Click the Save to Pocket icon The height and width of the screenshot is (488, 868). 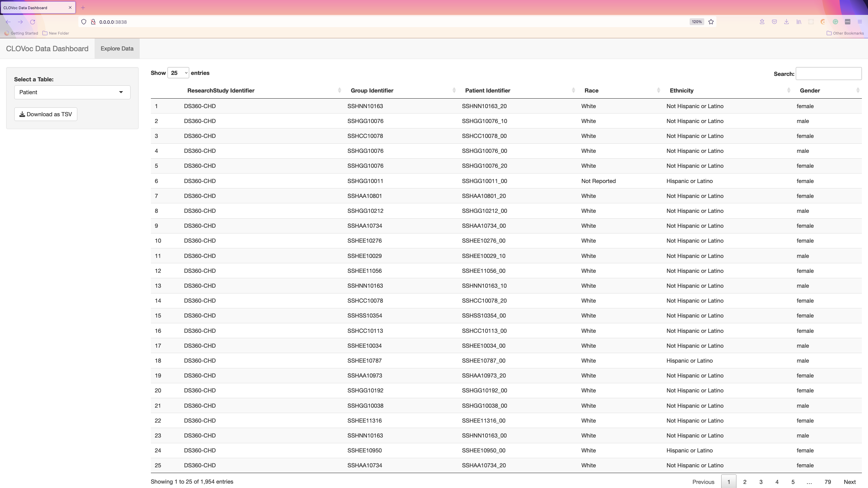click(774, 22)
